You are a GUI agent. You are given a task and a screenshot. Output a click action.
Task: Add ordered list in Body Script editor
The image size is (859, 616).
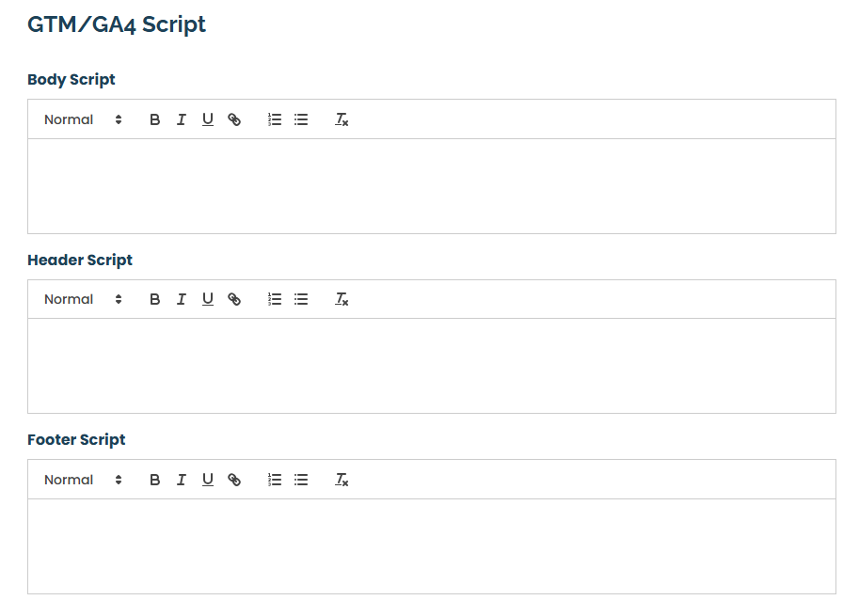pos(275,119)
